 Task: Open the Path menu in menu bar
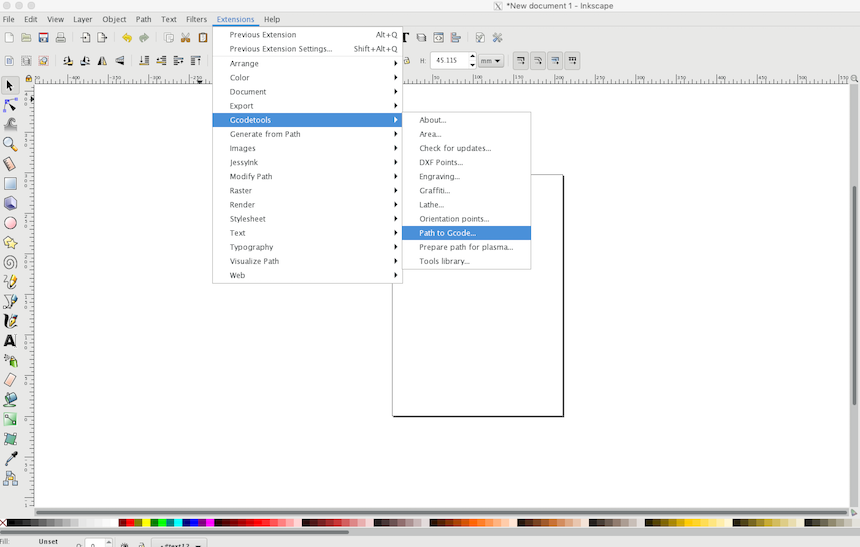(x=144, y=19)
